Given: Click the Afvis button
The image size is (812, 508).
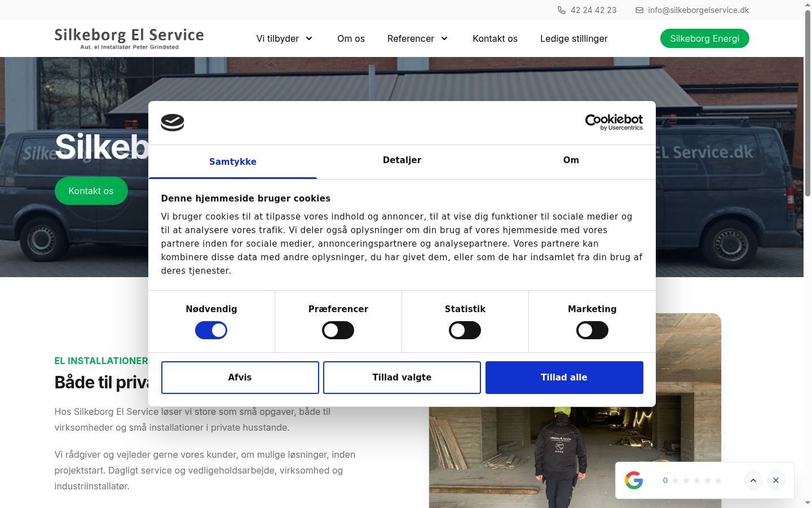Looking at the screenshot, I should (x=240, y=378).
